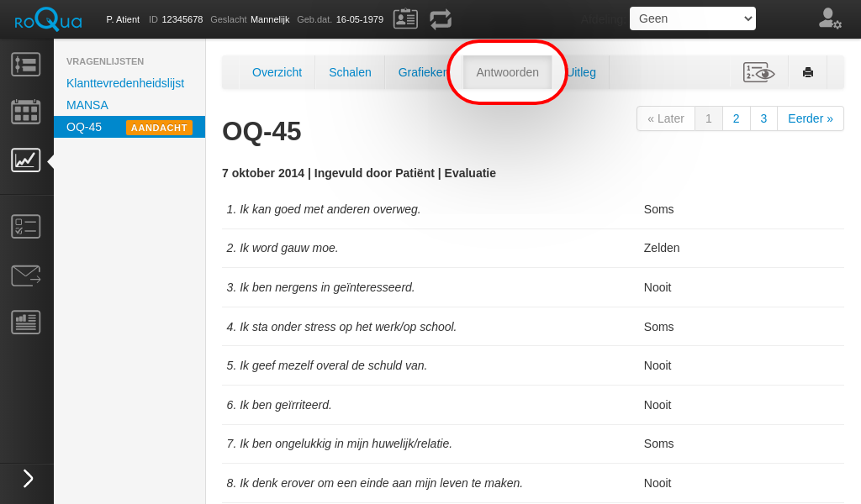
Task: Open the patient ID card icon
Action: click(406, 19)
